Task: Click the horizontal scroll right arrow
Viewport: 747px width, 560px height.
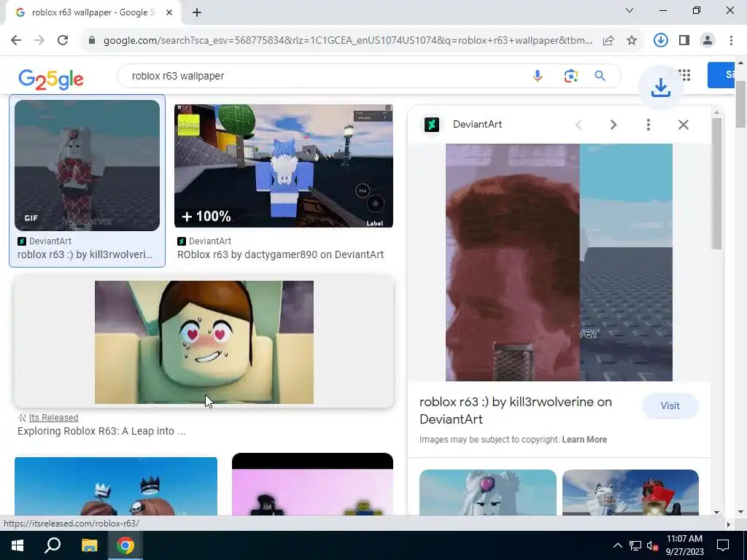Action: [x=728, y=524]
